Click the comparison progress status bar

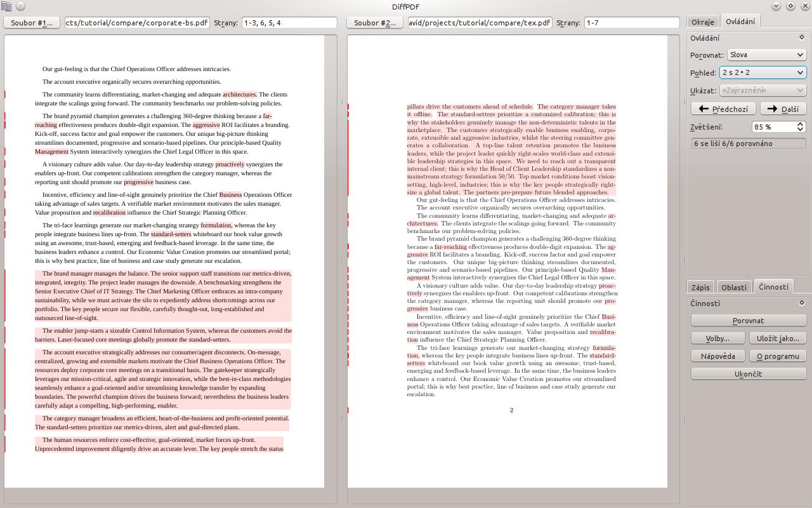748,144
